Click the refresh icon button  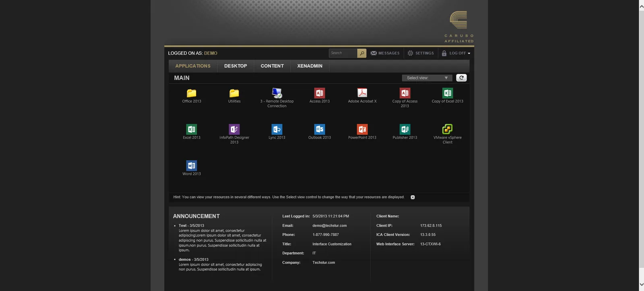(461, 78)
